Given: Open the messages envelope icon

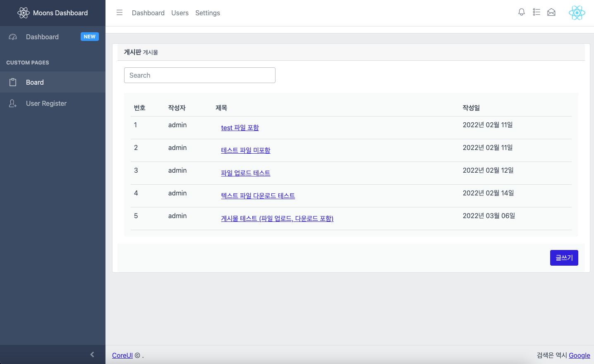Looking at the screenshot, I should pyautogui.click(x=551, y=12).
